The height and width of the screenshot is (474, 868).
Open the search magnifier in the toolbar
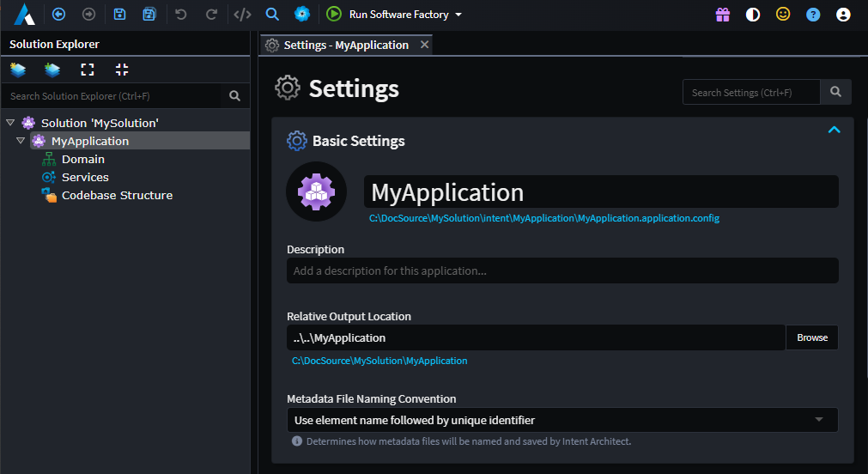pos(272,15)
